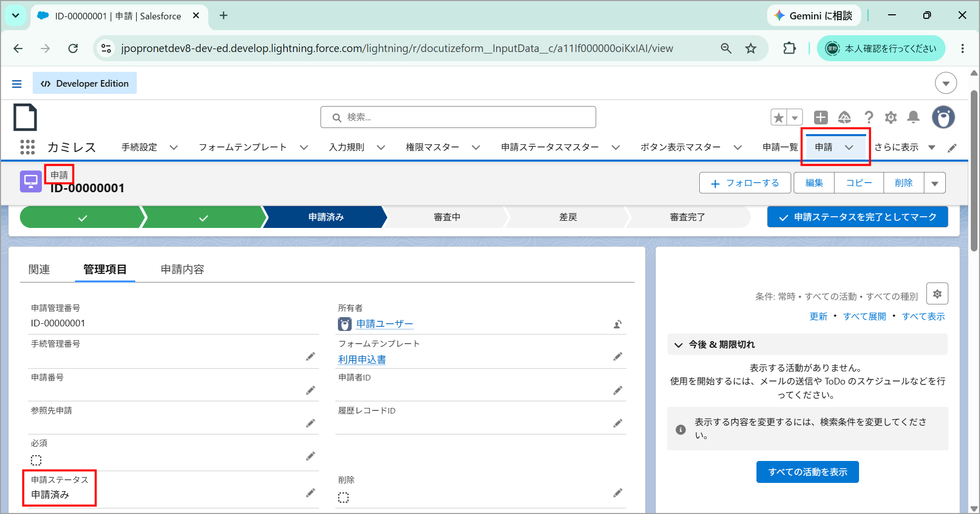Click the browser address bar URL
The height and width of the screenshot is (514, 980).
click(397, 48)
